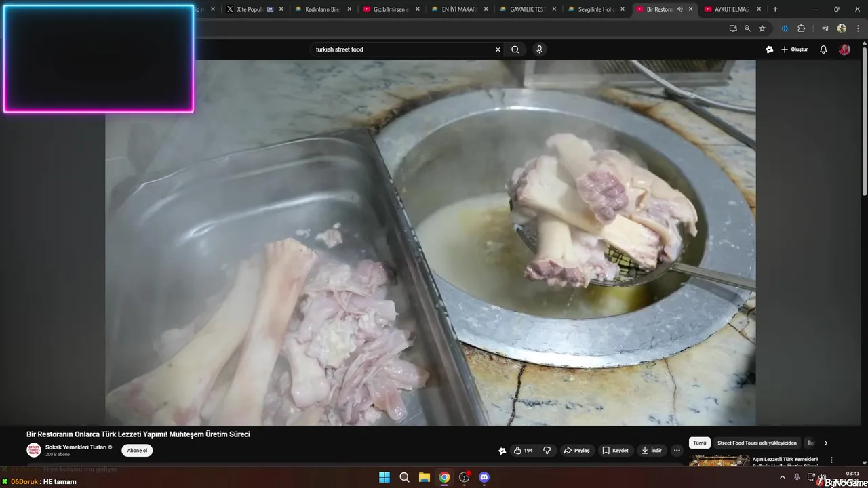Open the media control icon in Chrome's toolbar
Viewport: 868px width, 488px height.
[825, 28]
